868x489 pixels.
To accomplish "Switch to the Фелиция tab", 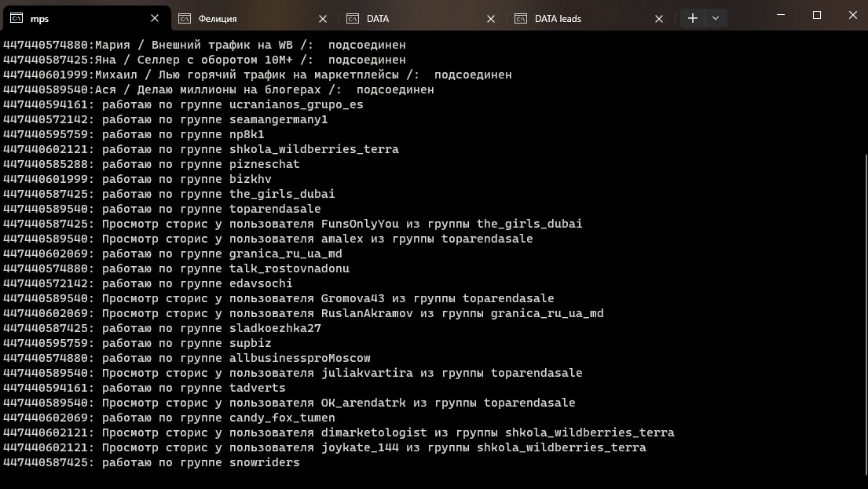I will click(x=253, y=18).
